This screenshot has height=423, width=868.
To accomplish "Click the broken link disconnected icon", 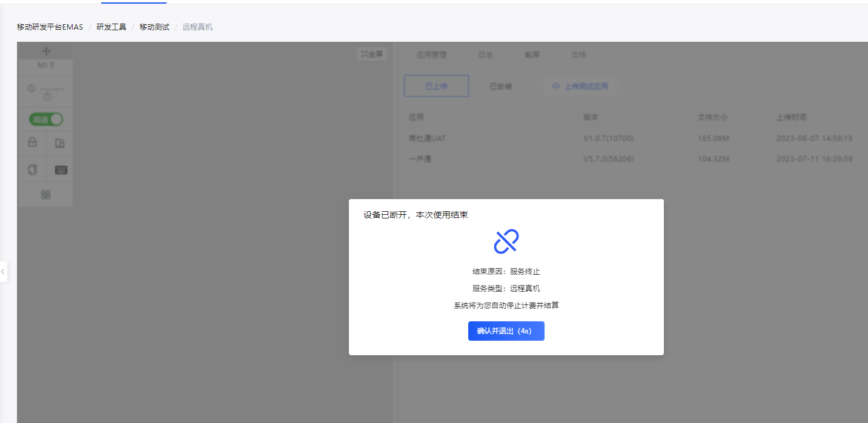I will (506, 241).
